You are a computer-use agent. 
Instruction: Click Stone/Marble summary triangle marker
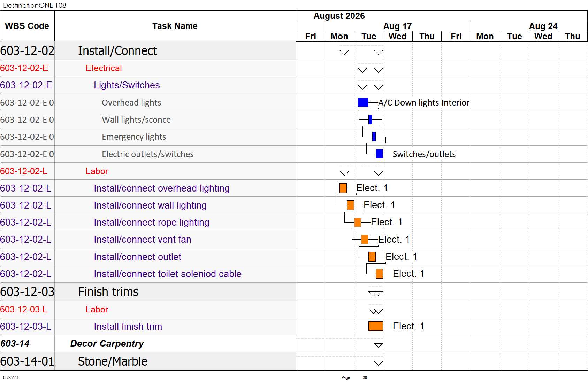coord(379,363)
